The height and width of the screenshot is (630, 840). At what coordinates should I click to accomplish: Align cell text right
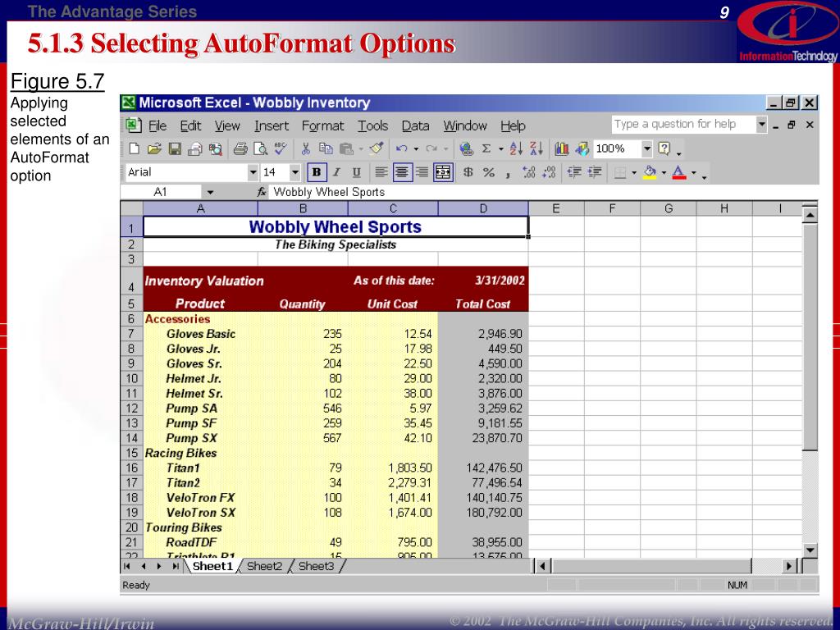422,172
